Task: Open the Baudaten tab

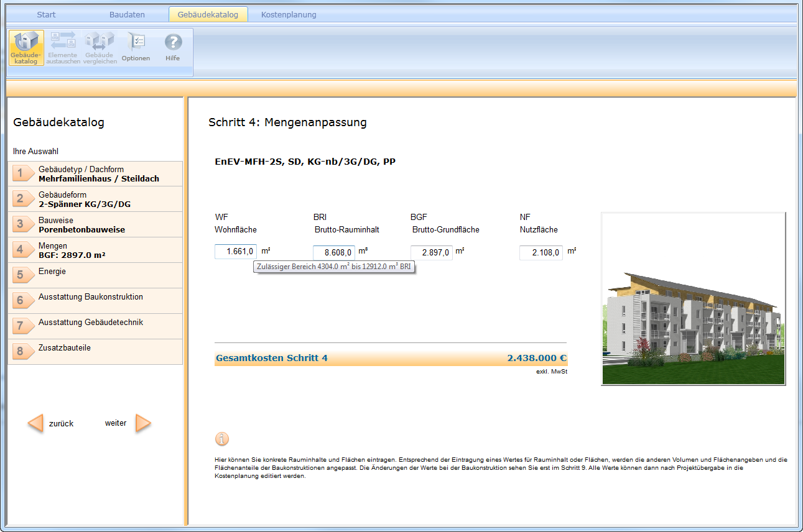Action: pyautogui.click(x=127, y=14)
